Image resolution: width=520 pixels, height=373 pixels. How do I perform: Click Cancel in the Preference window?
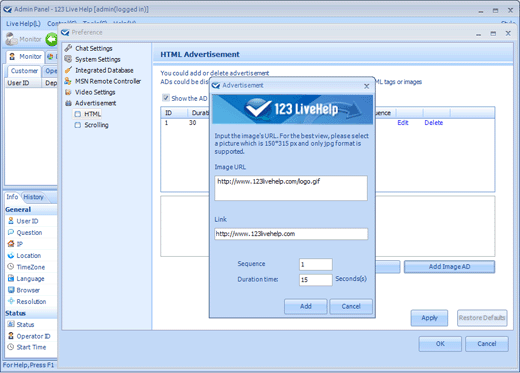[487, 344]
